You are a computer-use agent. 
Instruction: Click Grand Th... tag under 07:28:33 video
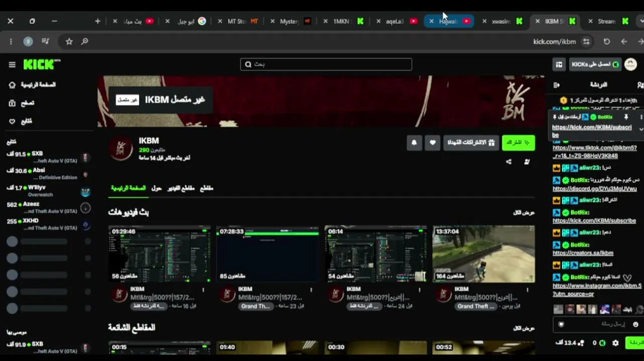click(256, 306)
